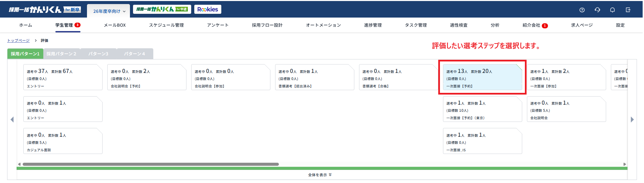
Task: Open the 設定 menu
Action: click(x=620, y=25)
